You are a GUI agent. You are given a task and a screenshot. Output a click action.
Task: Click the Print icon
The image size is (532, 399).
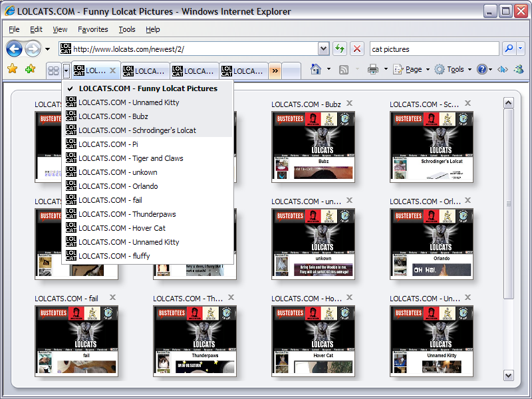click(x=373, y=69)
